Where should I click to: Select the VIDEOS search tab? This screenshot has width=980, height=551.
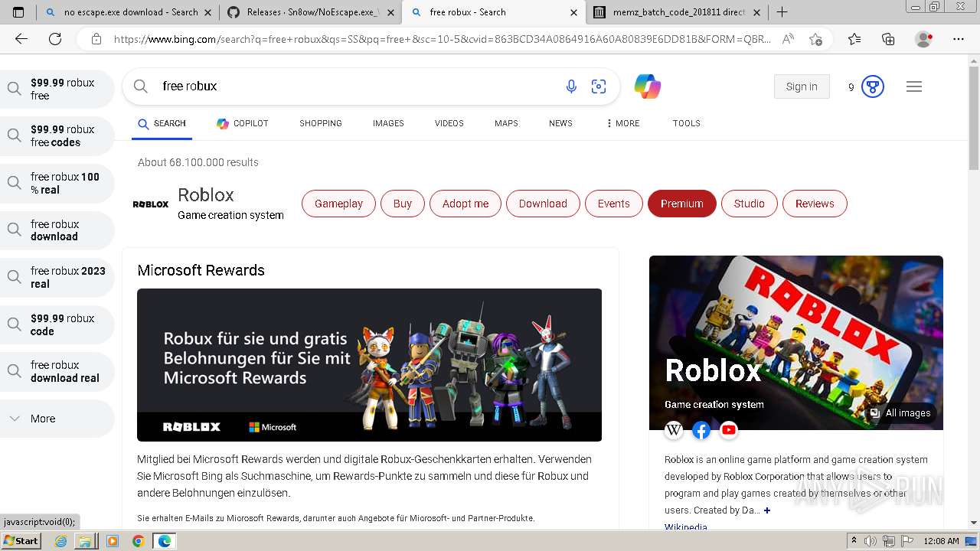click(449, 123)
